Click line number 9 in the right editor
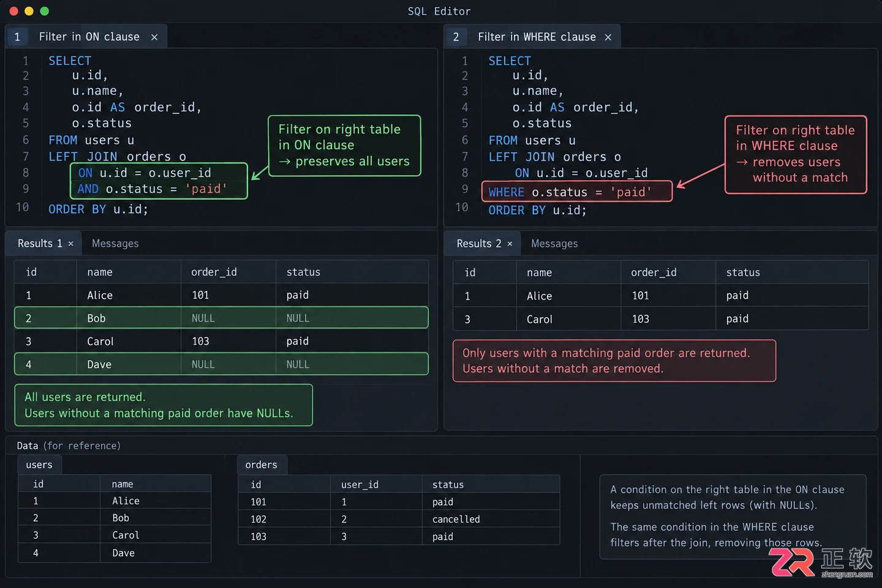Image resolution: width=882 pixels, height=588 pixels. 465,189
